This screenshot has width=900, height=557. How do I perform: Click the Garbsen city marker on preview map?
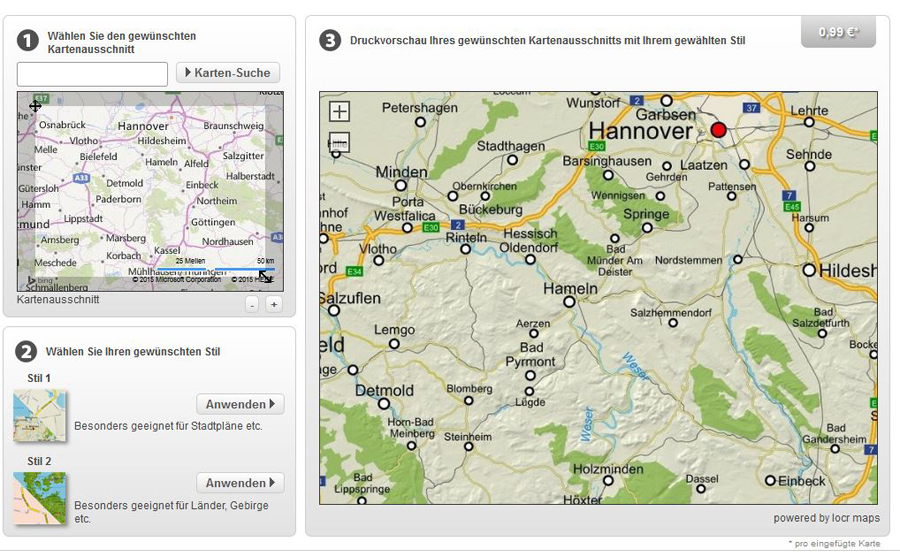click(666, 100)
